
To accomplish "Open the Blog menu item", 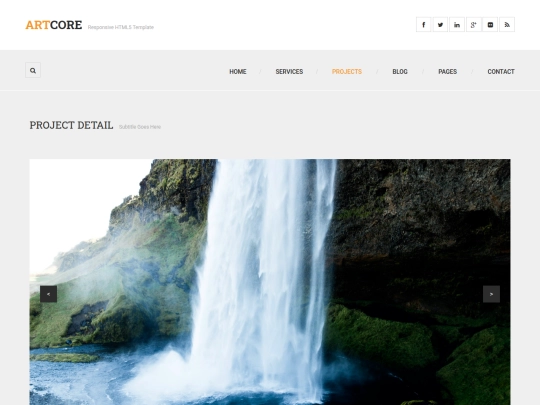I will point(400,72).
